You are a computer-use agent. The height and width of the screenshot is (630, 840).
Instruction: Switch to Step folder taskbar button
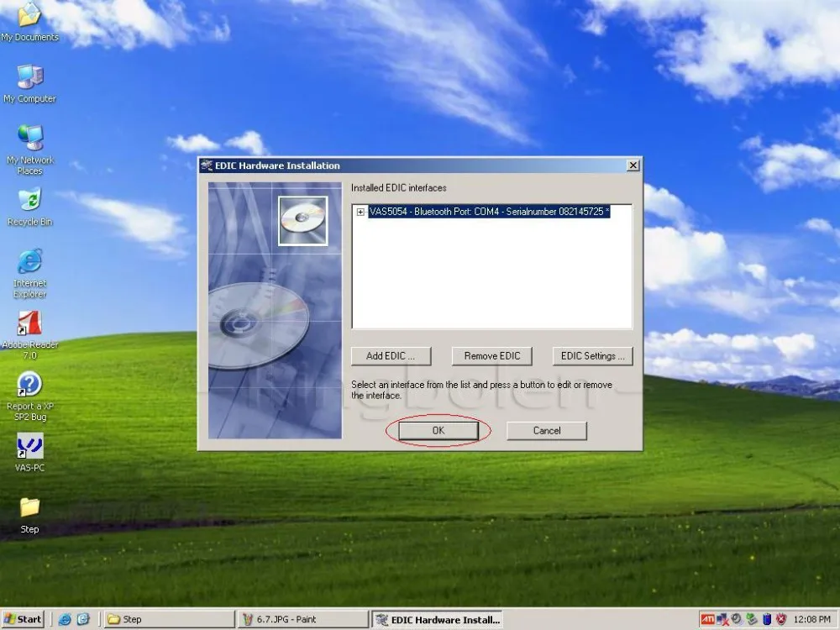click(x=168, y=620)
